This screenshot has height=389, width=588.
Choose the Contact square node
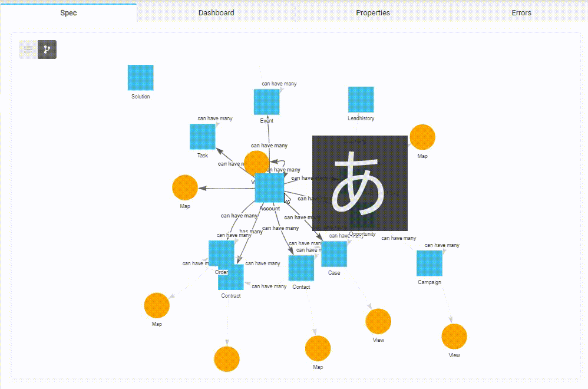pyautogui.click(x=301, y=268)
